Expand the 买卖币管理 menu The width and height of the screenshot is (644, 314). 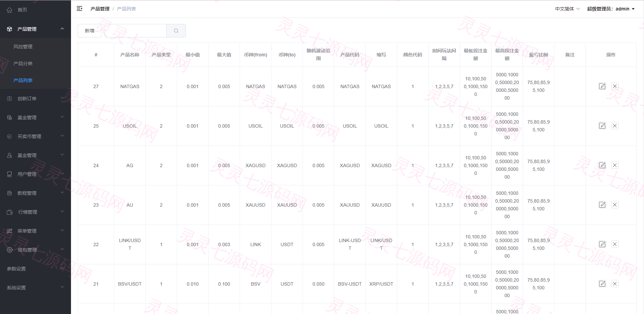pos(35,136)
